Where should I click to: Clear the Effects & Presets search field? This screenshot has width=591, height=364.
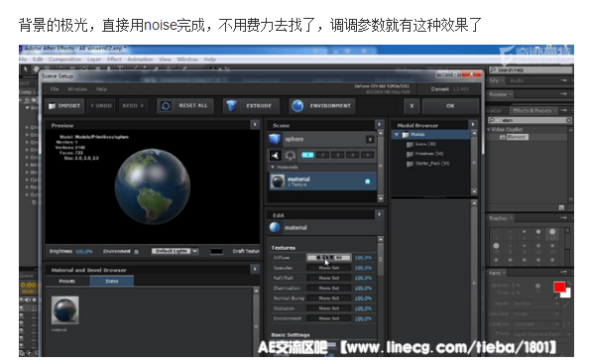click(x=568, y=120)
